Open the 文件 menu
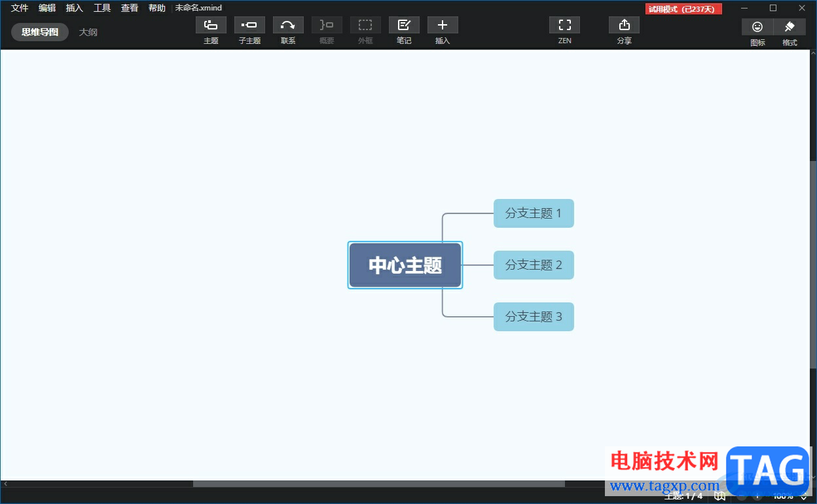The height and width of the screenshot is (504, 817). pyautogui.click(x=20, y=8)
